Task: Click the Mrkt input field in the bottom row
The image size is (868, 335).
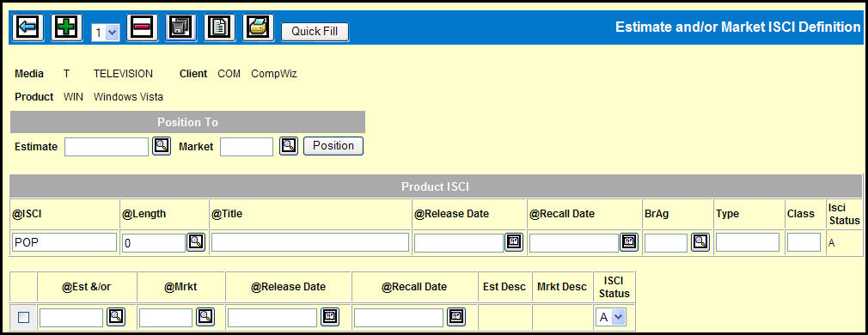Action: [x=166, y=318]
